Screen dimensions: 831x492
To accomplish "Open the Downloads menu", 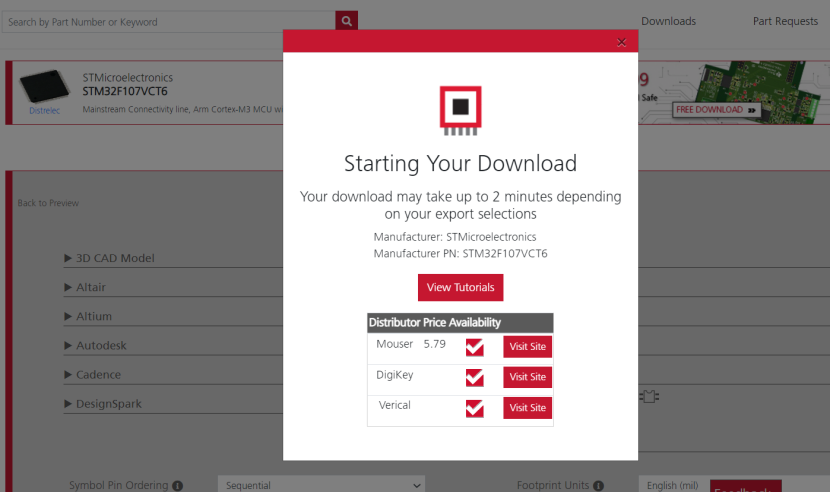I will coord(668,21).
